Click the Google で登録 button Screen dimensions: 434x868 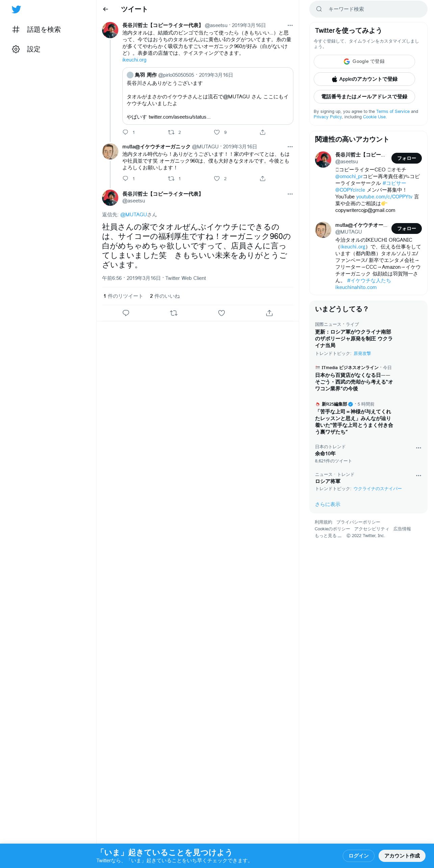tap(364, 62)
